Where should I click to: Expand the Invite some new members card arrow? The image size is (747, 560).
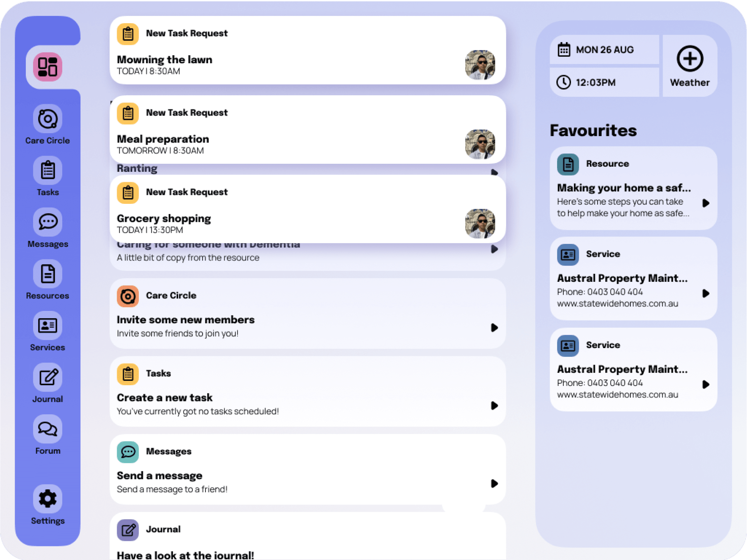tap(494, 328)
